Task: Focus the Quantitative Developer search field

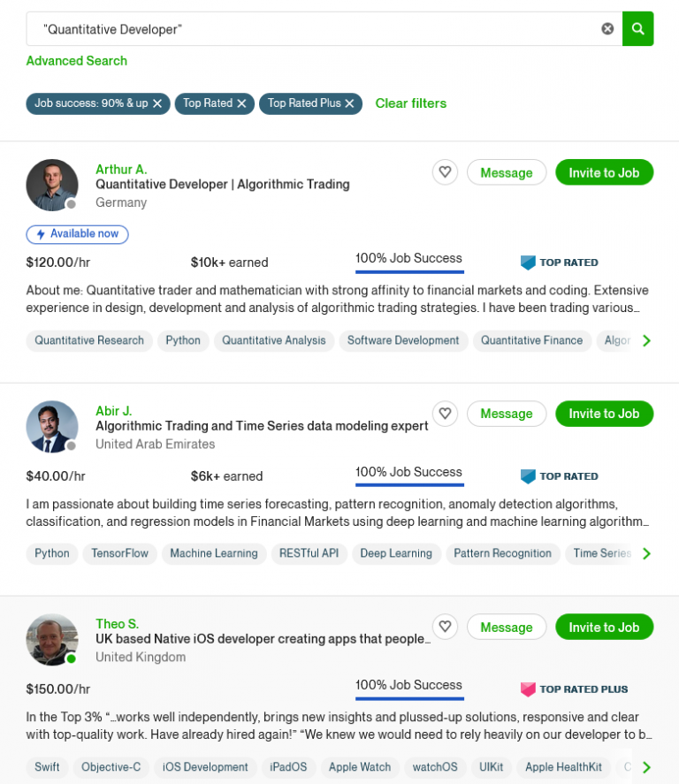Action: point(309,29)
